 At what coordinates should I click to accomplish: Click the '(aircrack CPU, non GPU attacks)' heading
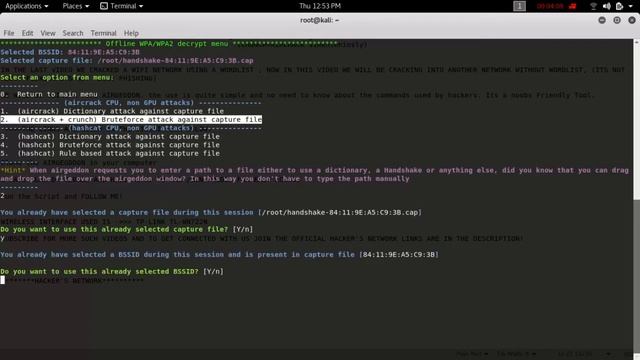click(129, 102)
